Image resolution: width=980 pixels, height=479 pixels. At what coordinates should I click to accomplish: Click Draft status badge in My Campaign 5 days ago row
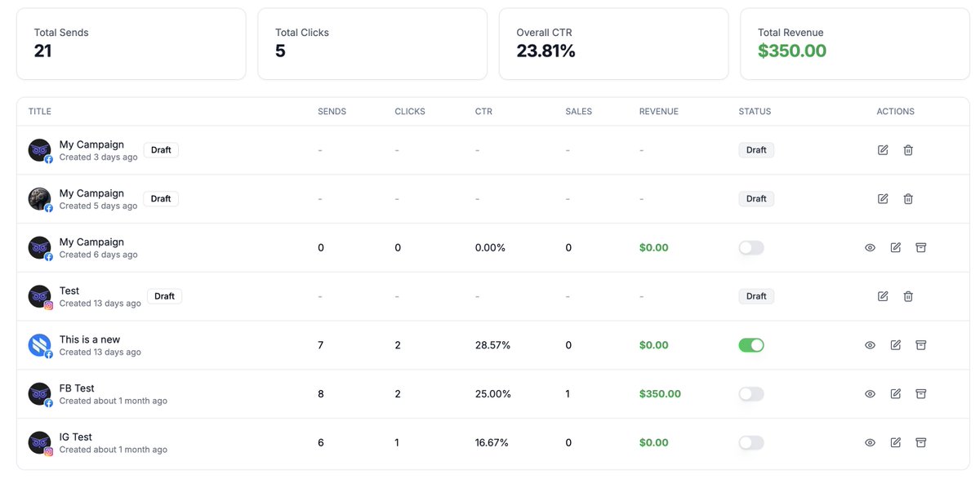click(756, 199)
